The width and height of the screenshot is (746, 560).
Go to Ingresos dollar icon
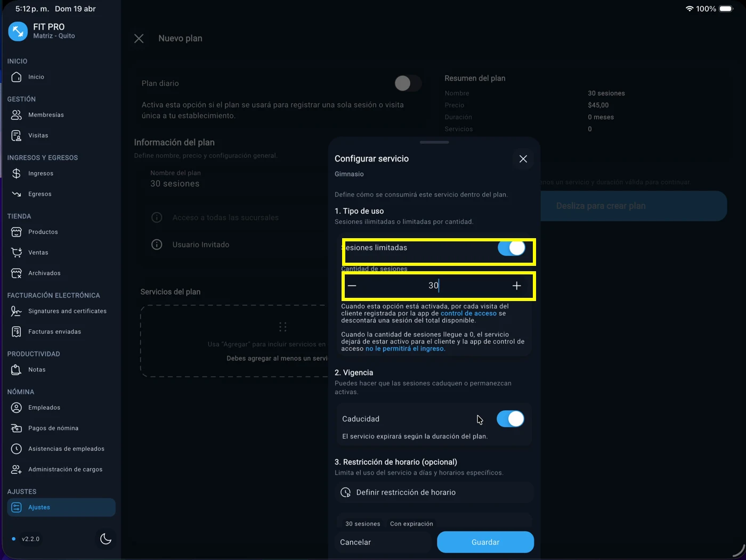coord(17,173)
